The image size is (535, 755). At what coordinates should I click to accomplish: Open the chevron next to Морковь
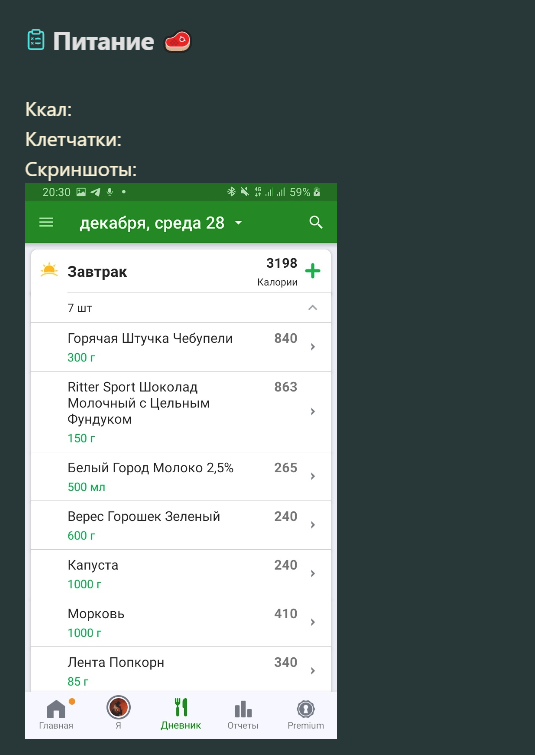[313, 622]
